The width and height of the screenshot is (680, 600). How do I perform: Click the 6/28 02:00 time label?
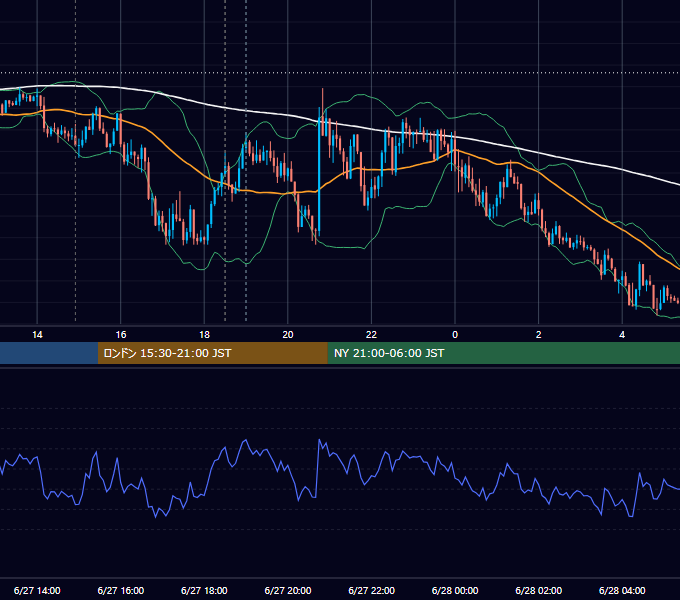click(539, 590)
